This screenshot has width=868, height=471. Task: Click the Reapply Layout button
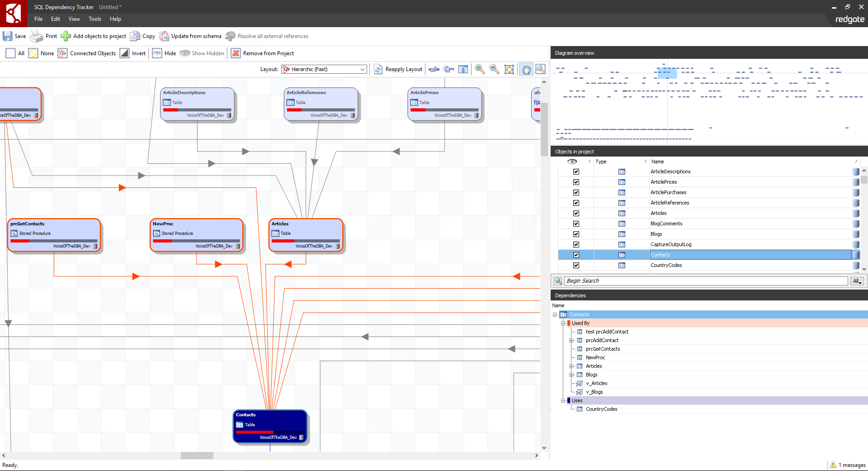pyautogui.click(x=398, y=69)
